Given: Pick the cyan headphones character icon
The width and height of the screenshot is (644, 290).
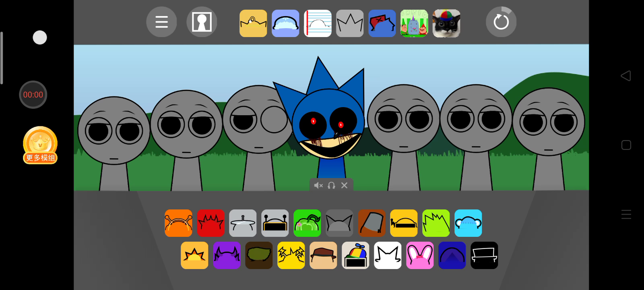Looking at the screenshot, I should pos(468,223).
